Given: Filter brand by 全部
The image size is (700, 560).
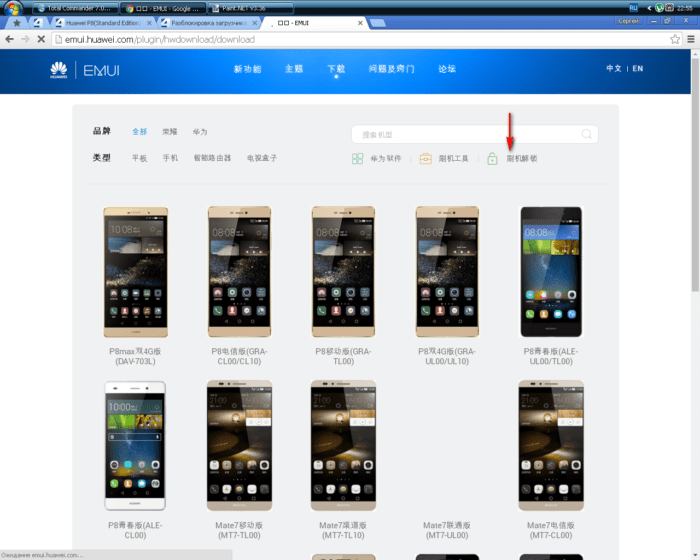Looking at the screenshot, I should coord(139,131).
